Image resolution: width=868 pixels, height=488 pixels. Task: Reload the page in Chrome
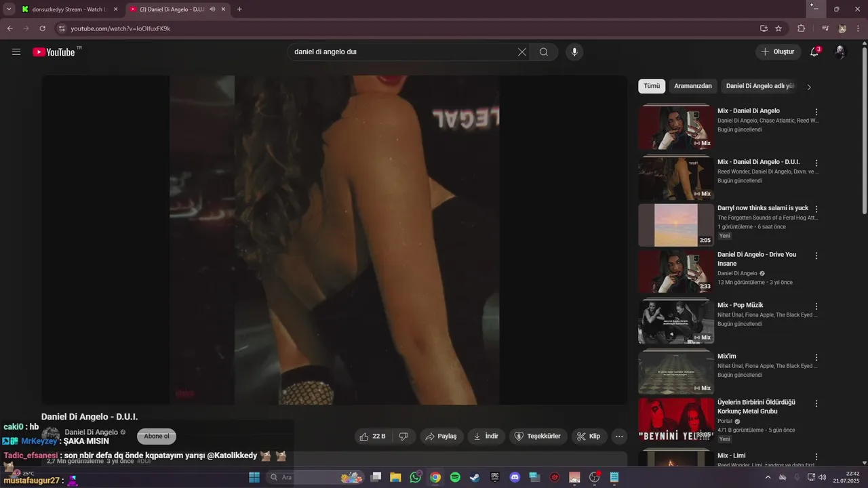pos(43,28)
